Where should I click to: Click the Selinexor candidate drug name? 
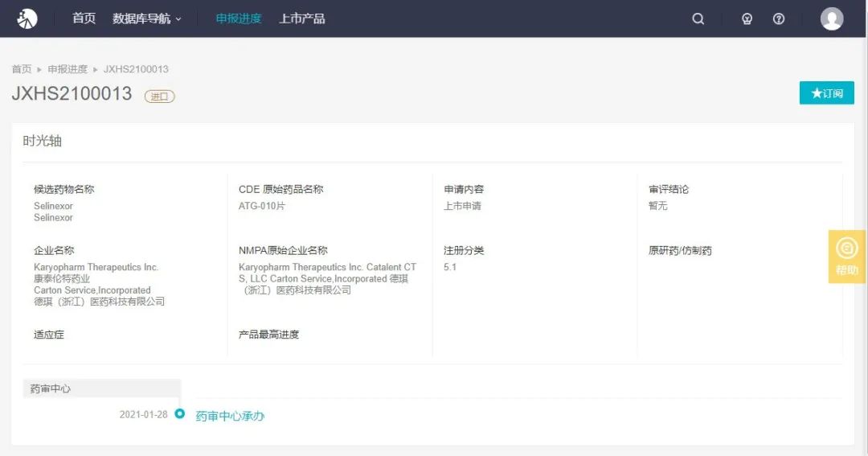click(x=53, y=207)
